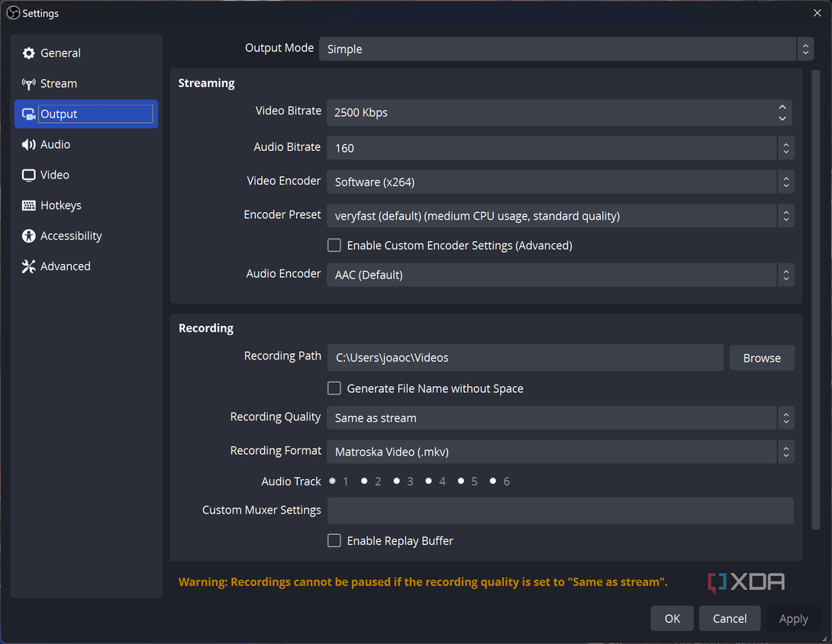Cancel the settings dialog
This screenshot has height=644, width=832.
(x=730, y=619)
